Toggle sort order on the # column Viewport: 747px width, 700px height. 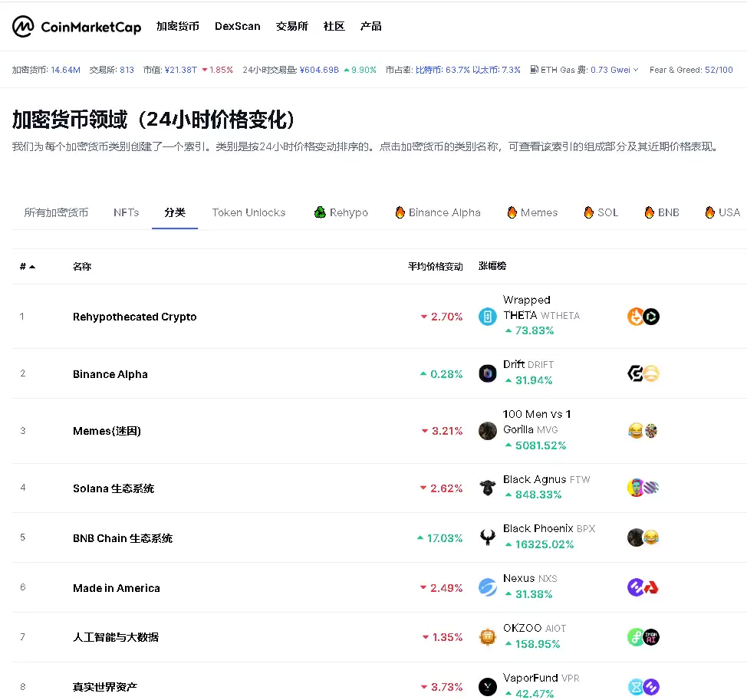pyautogui.click(x=25, y=266)
